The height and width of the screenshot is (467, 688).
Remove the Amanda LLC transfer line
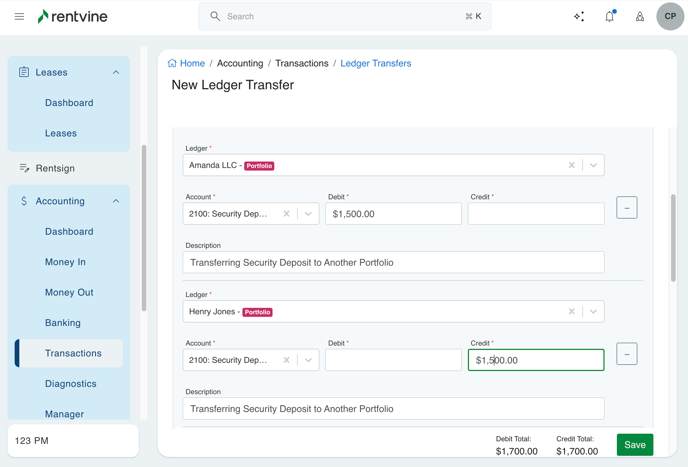point(627,208)
